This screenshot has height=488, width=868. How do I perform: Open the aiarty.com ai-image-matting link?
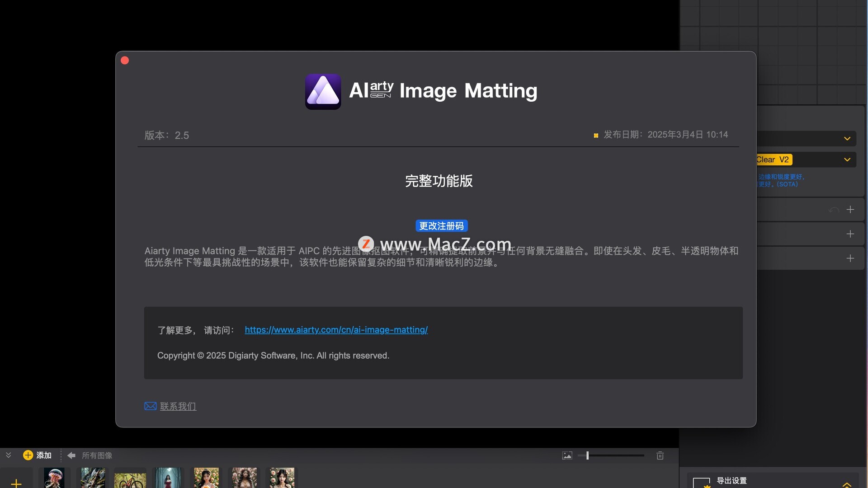(336, 330)
